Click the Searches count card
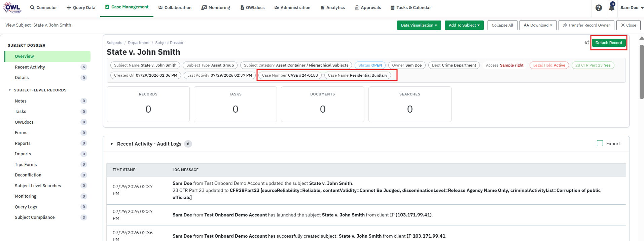The image size is (644, 241). pos(410,104)
